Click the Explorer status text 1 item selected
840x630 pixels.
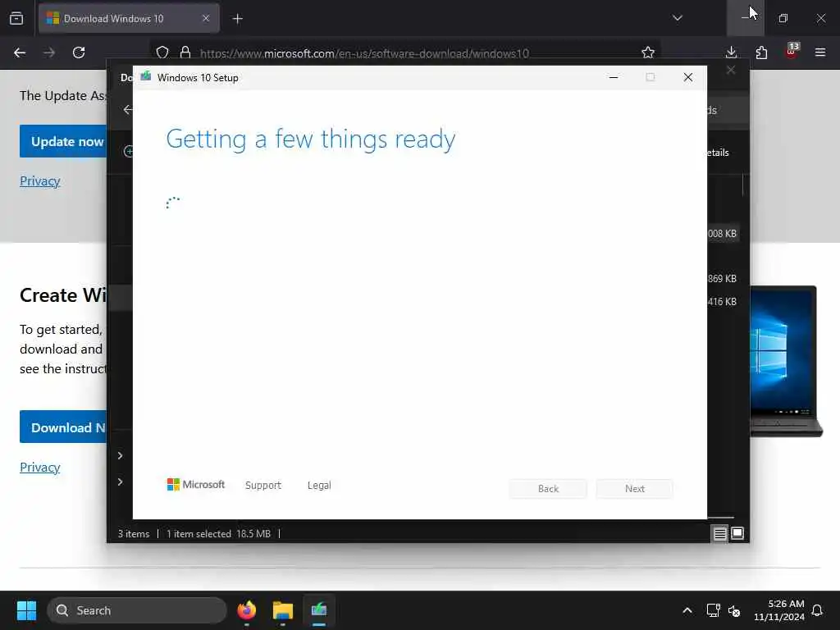click(x=199, y=533)
